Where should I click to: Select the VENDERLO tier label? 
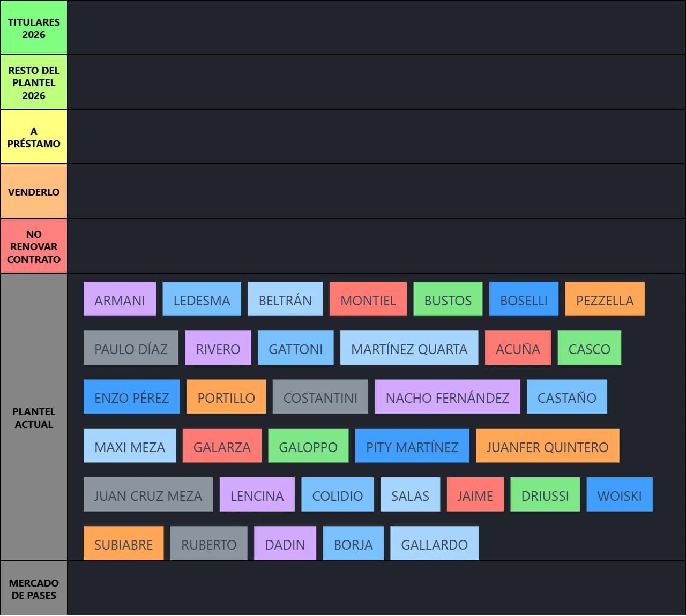click(x=34, y=192)
